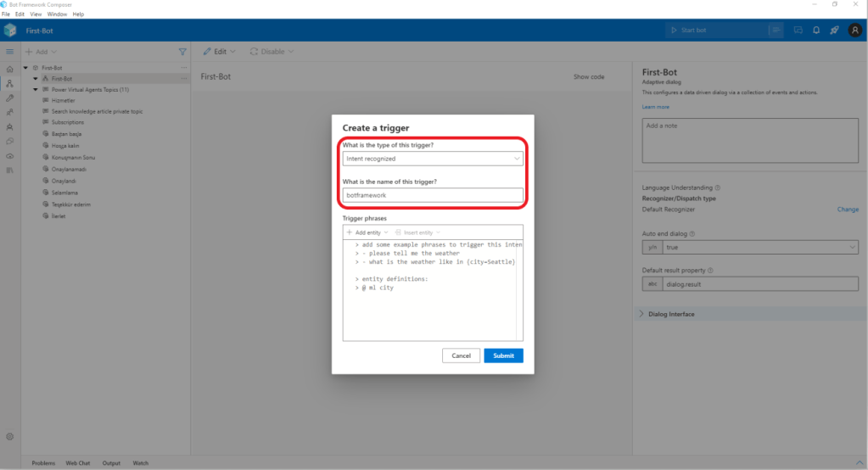Open the user account avatar

click(854, 31)
